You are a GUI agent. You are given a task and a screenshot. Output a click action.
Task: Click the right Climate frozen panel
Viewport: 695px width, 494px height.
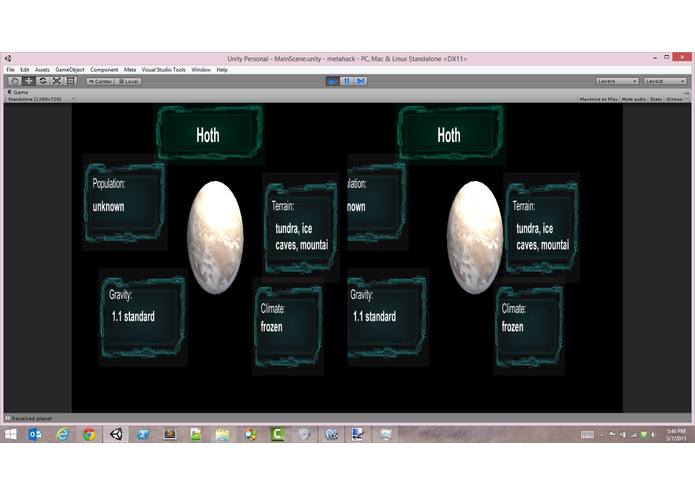pos(529,327)
